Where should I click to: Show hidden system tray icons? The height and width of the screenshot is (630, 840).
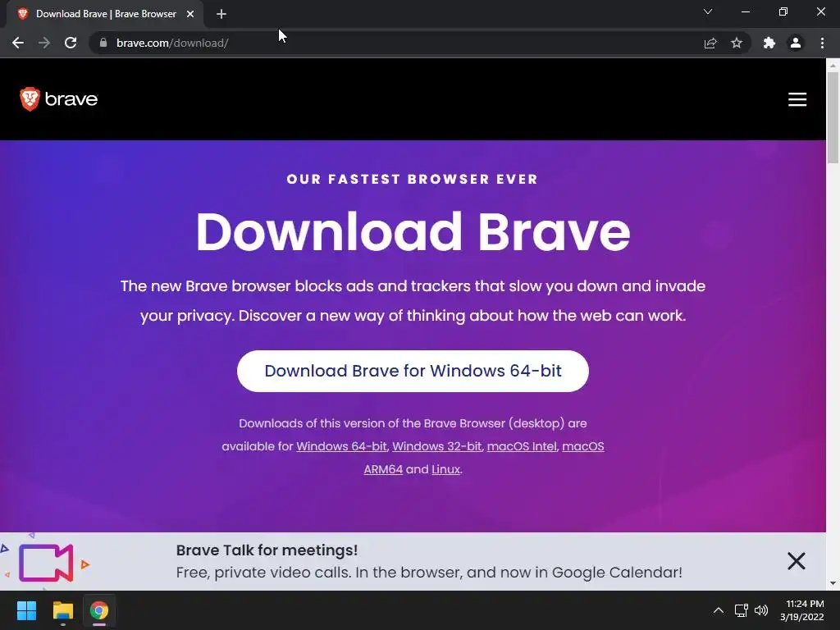719,610
